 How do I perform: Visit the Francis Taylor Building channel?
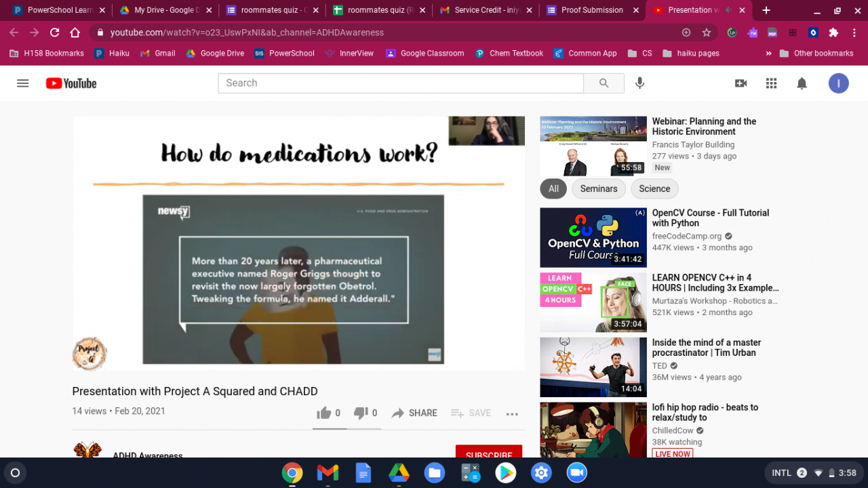pyautogui.click(x=693, y=144)
